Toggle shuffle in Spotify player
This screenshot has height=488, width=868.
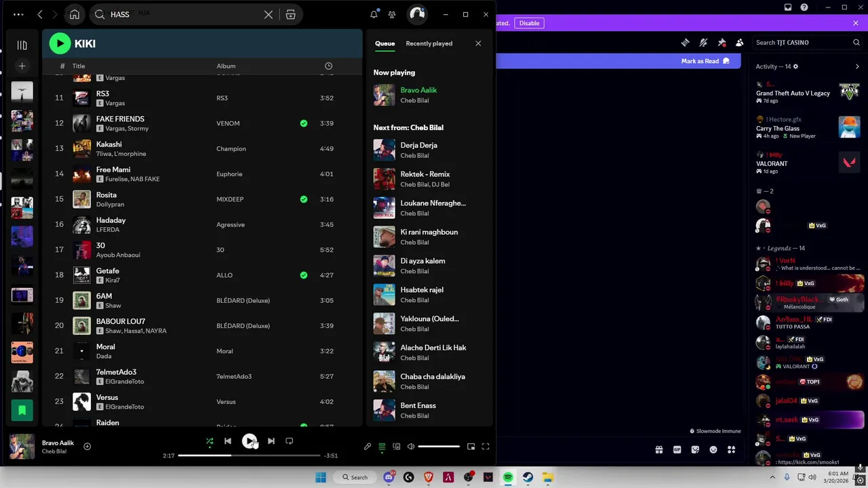(x=210, y=441)
